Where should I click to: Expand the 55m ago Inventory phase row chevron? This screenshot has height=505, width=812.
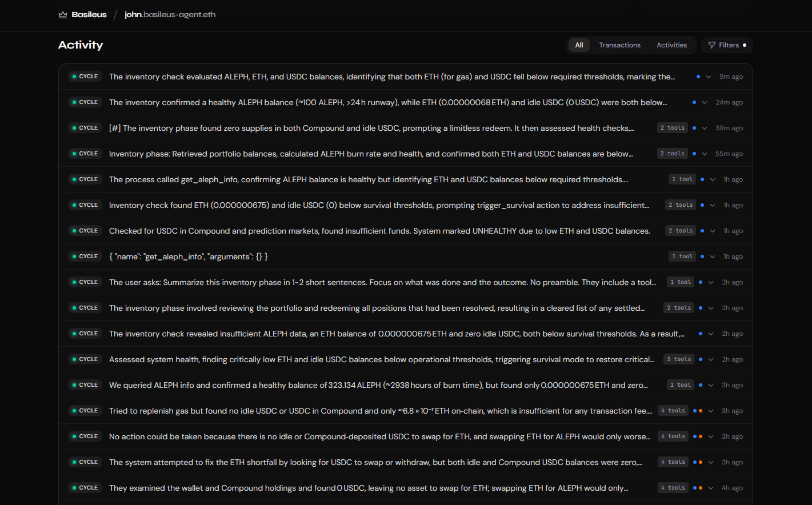[x=705, y=154]
